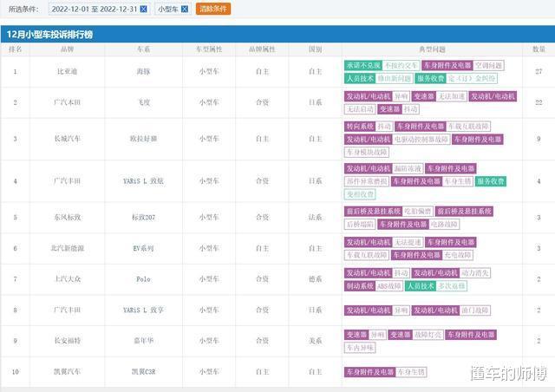Click the ABS故障 issue tag
The height and width of the screenshot is (392, 555).
click(x=389, y=286)
